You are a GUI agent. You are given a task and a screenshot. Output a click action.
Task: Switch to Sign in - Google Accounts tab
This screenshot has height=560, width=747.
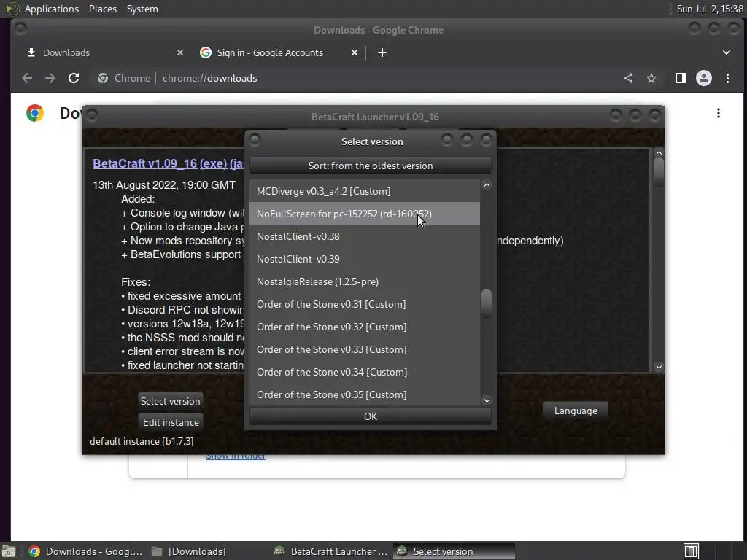(278, 52)
